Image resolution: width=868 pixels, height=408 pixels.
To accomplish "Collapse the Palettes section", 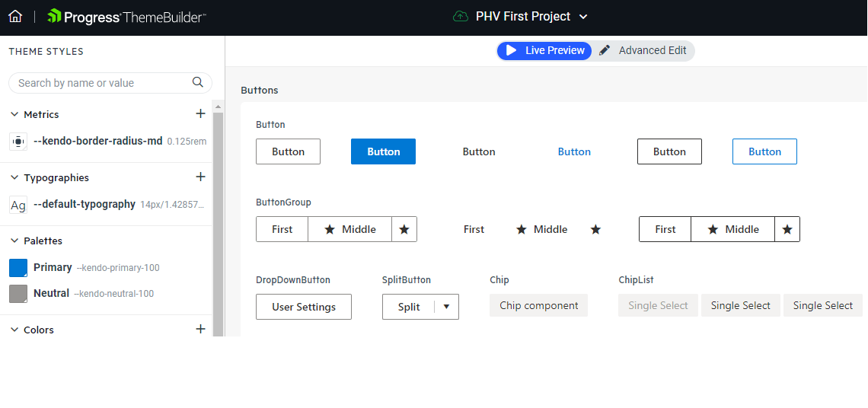I will tap(14, 241).
